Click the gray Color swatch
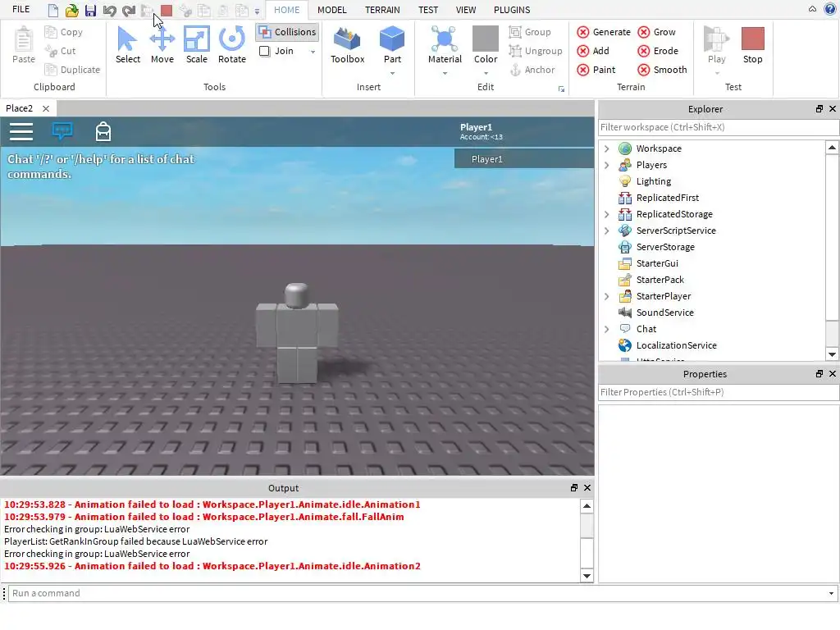The width and height of the screenshot is (840, 630). [486, 39]
